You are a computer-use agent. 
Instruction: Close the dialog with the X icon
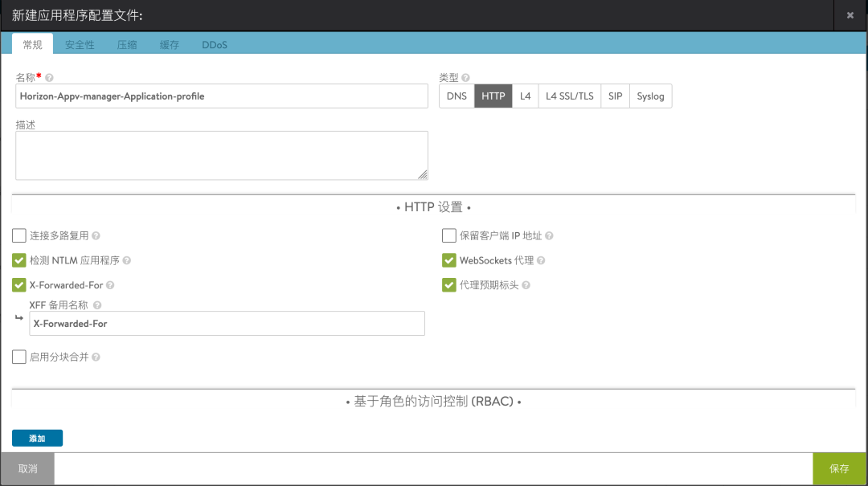point(850,15)
